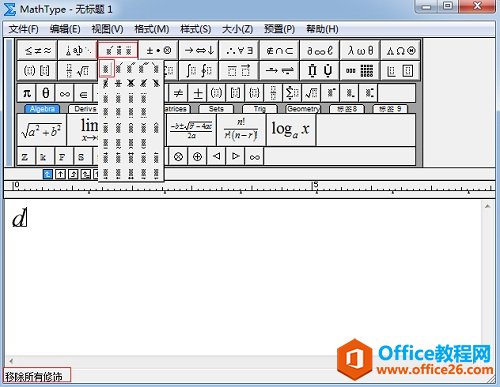The width and height of the screenshot is (500, 387).
Task: Switch to the Trig tab
Action: coord(260,109)
